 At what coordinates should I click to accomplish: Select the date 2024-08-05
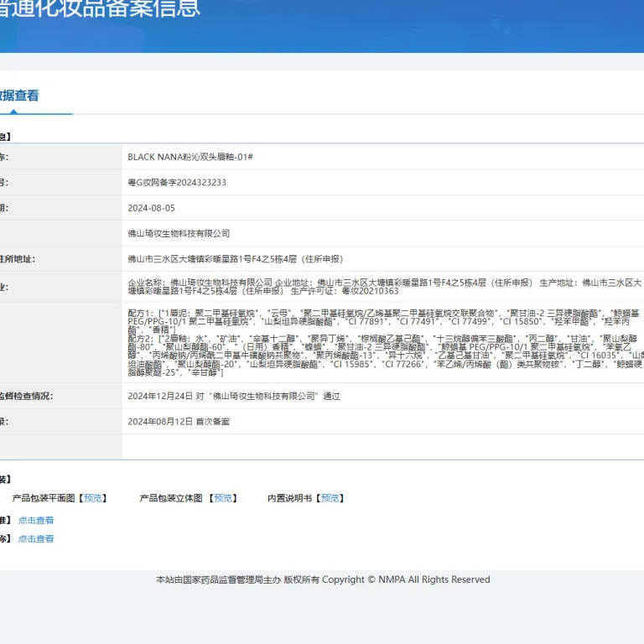151,208
